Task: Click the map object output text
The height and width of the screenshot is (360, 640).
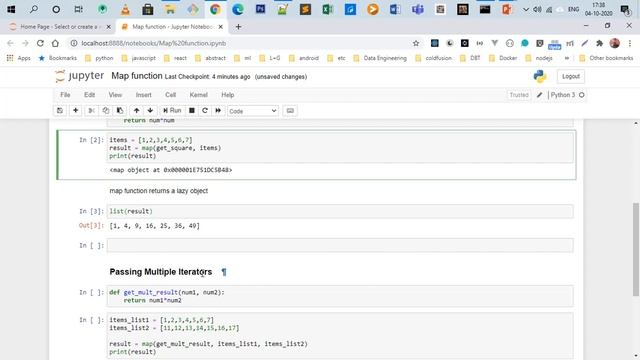Action: click(171, 170)
